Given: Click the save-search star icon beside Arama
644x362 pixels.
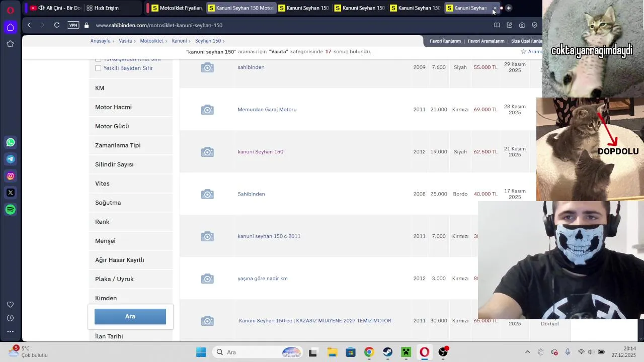Looking at the screenshot, I should (523, 52).
